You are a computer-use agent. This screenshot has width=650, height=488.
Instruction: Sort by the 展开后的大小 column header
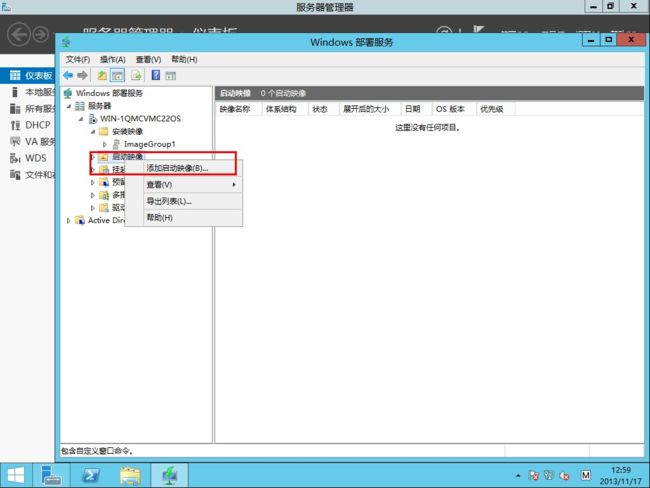[370, 109]
